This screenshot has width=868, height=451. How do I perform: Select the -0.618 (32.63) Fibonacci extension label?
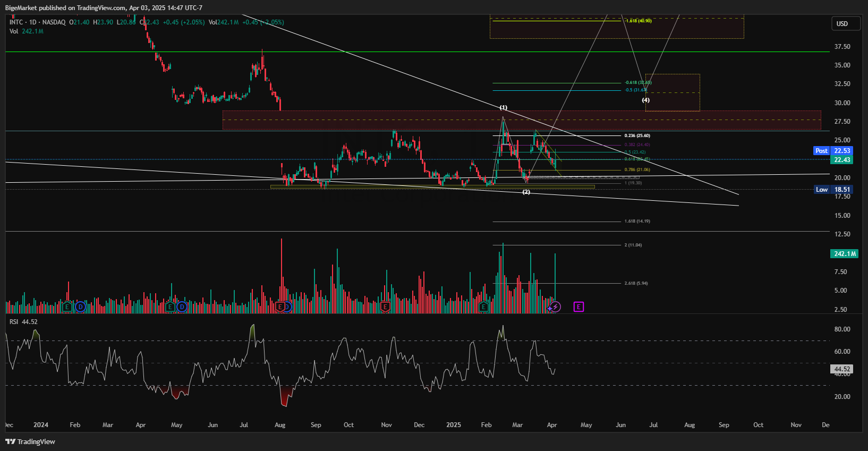coord(638,83)
